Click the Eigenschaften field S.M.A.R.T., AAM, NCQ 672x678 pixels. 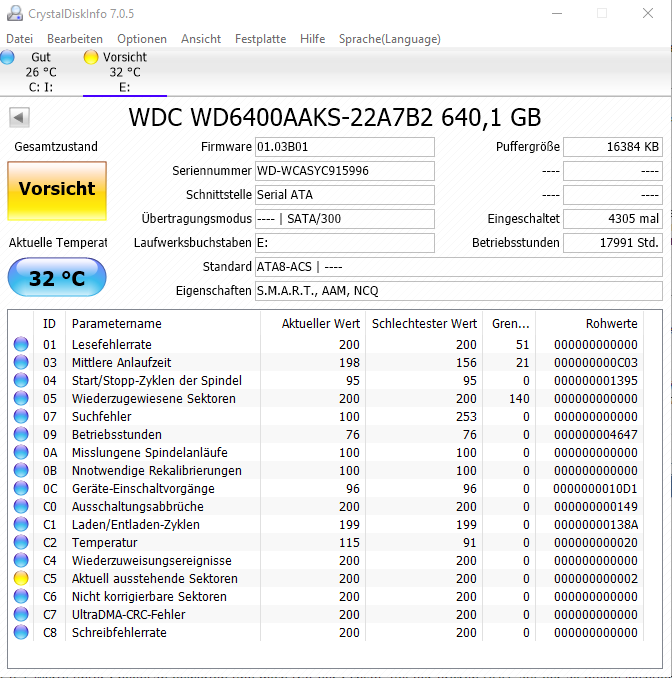tap(459, 291)
